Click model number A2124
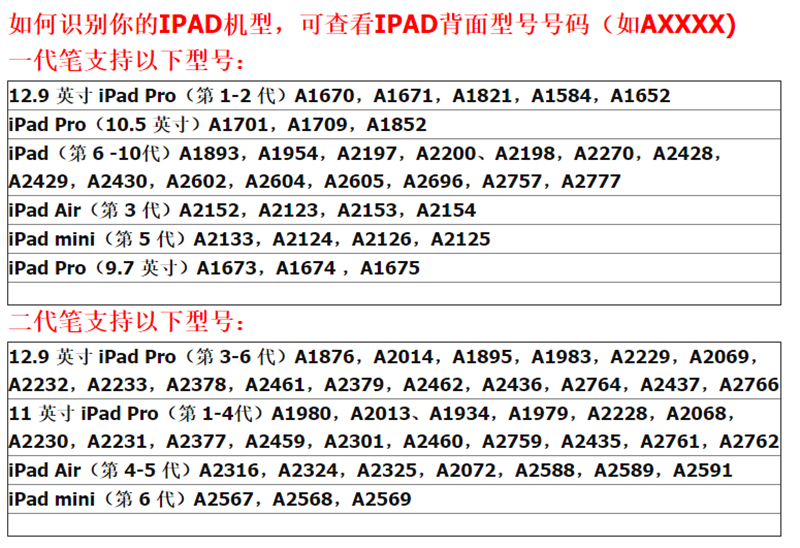Screen dimensions: 800x548 pyautogui.click(x=303, y=239)
